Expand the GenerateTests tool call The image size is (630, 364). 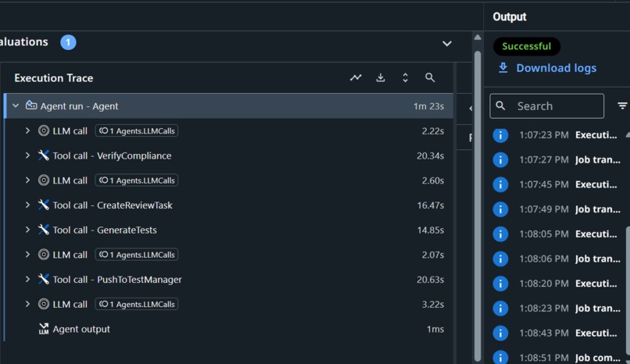pos(27,230)
